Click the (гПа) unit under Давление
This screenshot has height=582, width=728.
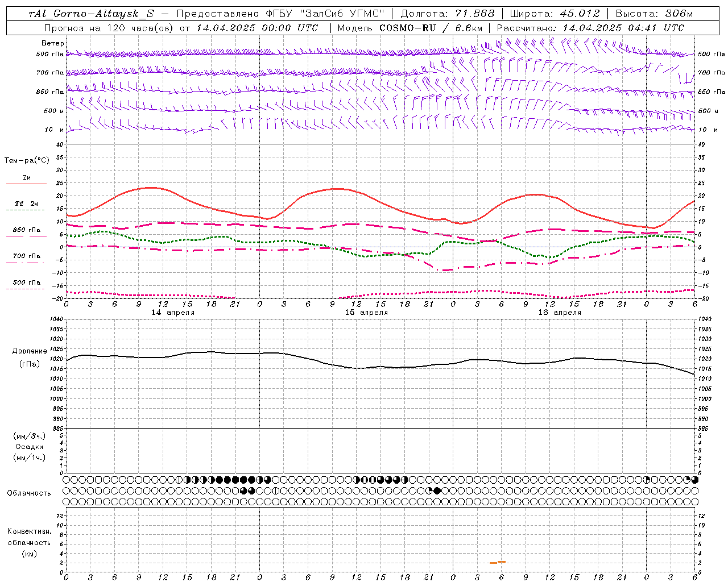coord(30,364)
